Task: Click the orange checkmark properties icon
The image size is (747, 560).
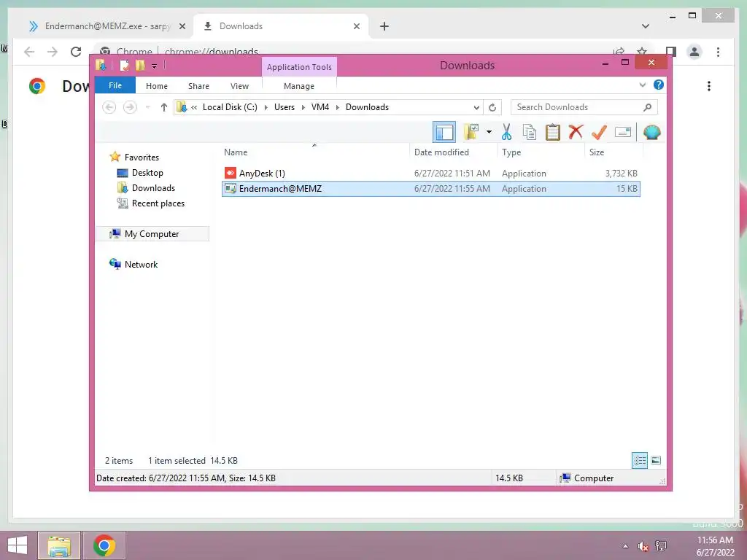Action: pos(599,133)
